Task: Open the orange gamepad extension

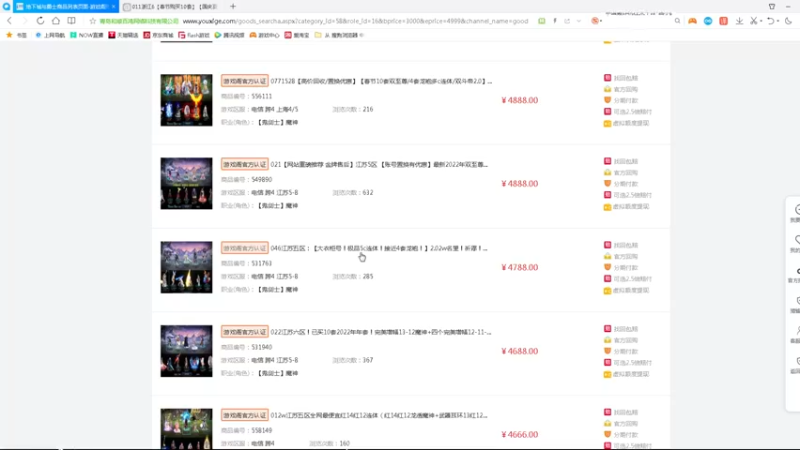Action: click(692, 21)
